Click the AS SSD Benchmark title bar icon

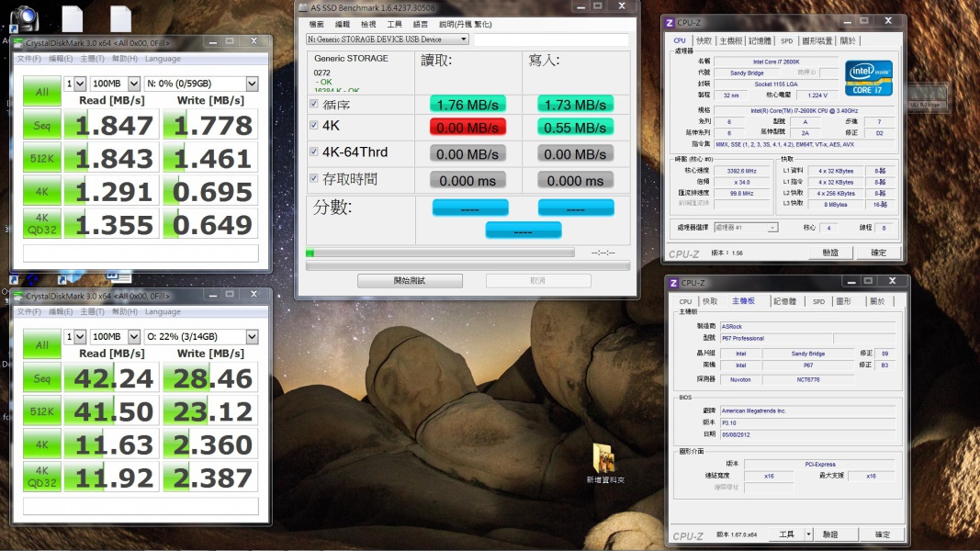(304, 7)
